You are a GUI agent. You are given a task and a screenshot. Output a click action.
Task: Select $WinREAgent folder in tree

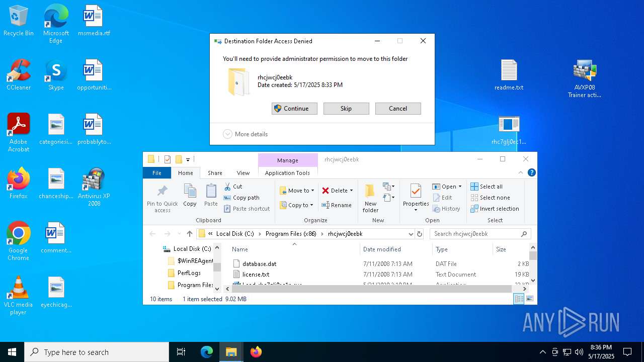(x=191, y=261)
